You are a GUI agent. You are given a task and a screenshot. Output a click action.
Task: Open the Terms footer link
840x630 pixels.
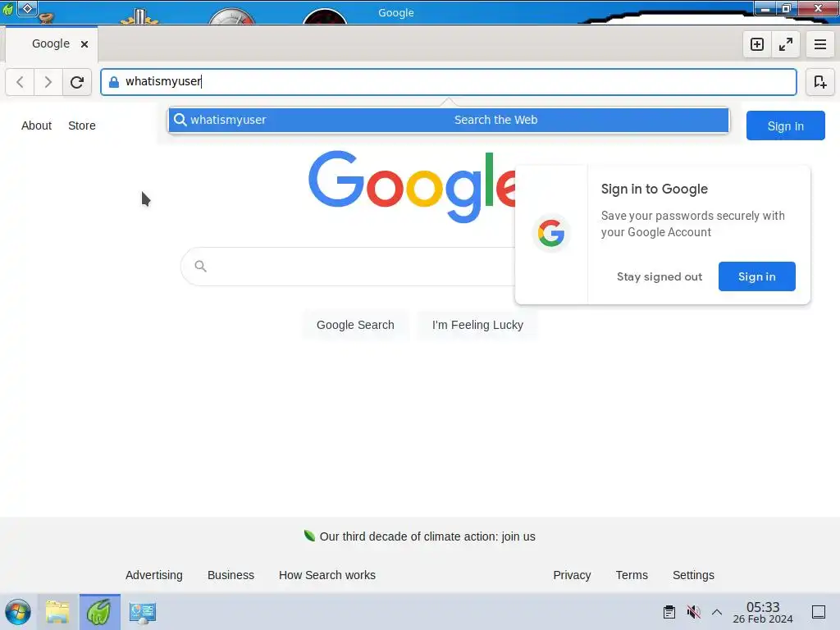click(632, 575)
